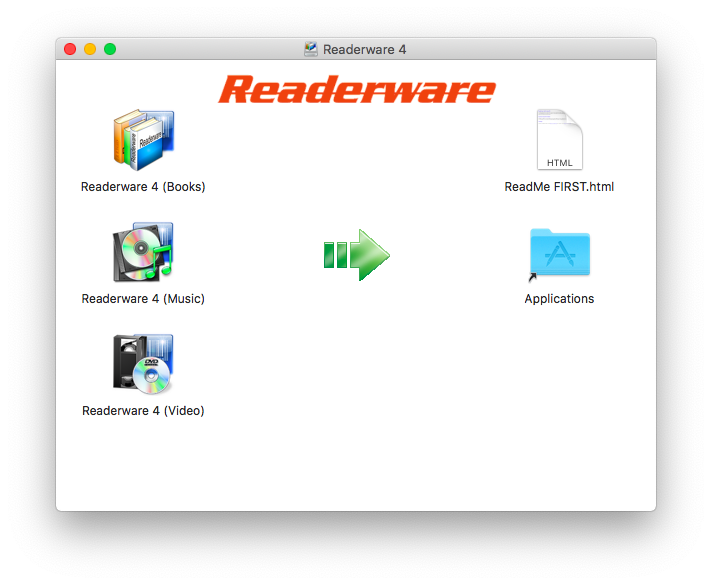Click the 'Readerware 4 (Books)' label
Screen dimensions: 712x585
[x=143, y=187]
